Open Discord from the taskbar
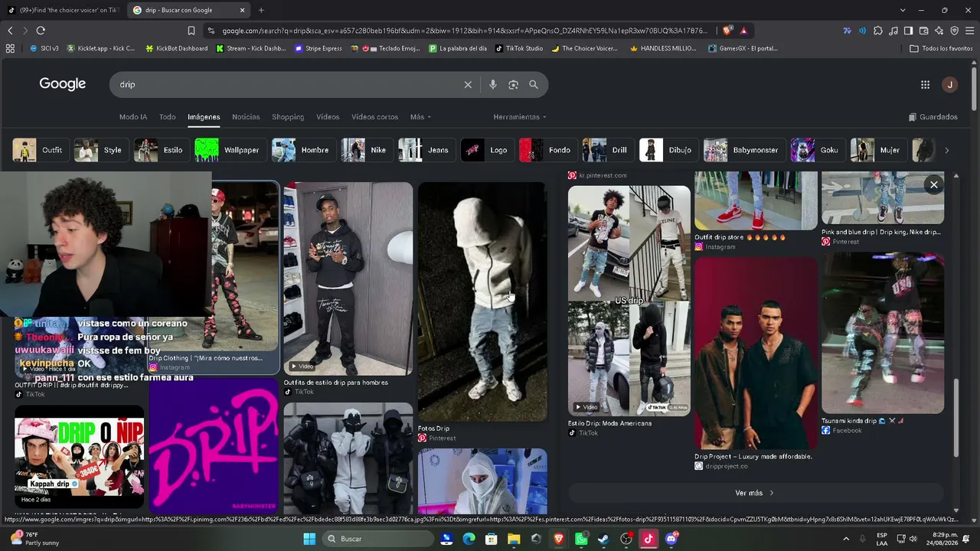Image resolution: width=980 pixels, height=551 pixels. click(671, 539)
